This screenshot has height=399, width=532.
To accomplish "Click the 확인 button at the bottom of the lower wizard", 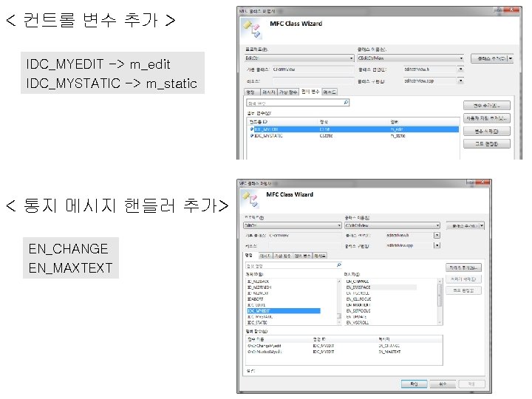I will point(414,383).
